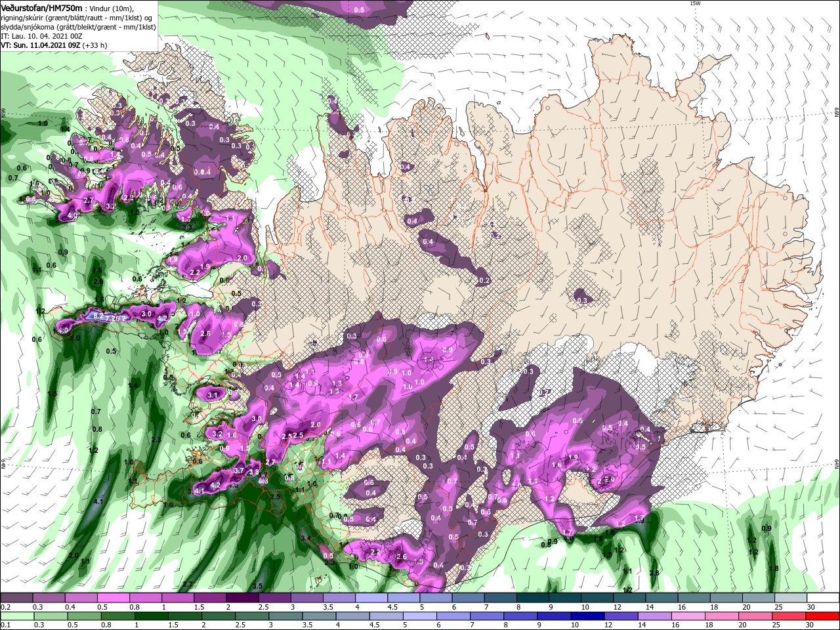Select the rain scale swatch from 3 to 3.5
Viewport: 840px width, 630px height.
285,616
